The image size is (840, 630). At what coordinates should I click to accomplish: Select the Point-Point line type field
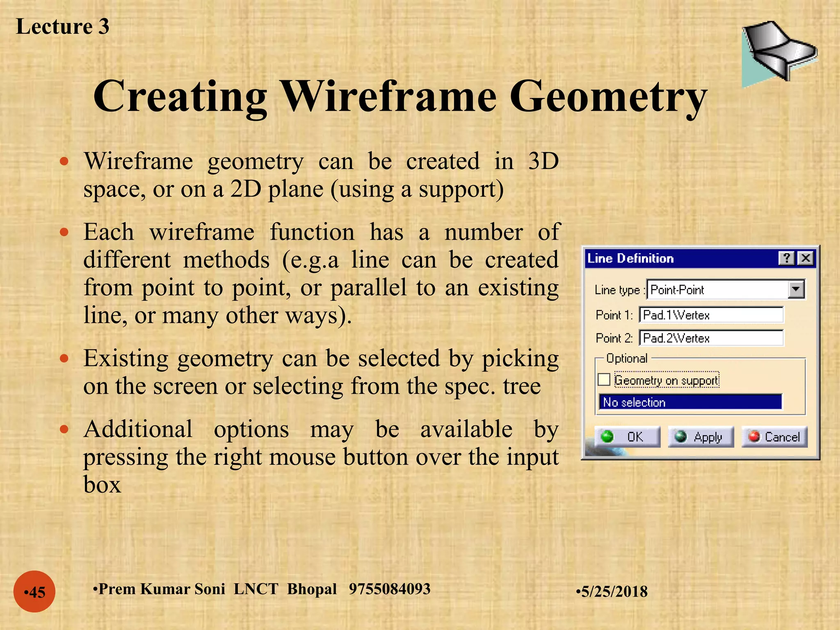click(725, 290)
